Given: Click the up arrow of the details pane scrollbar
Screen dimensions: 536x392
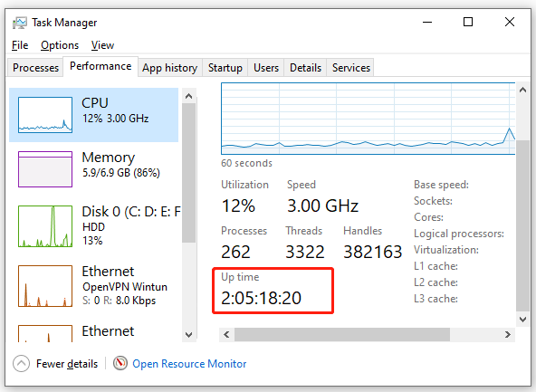Looking at the screenshot, I should [522, 90].
